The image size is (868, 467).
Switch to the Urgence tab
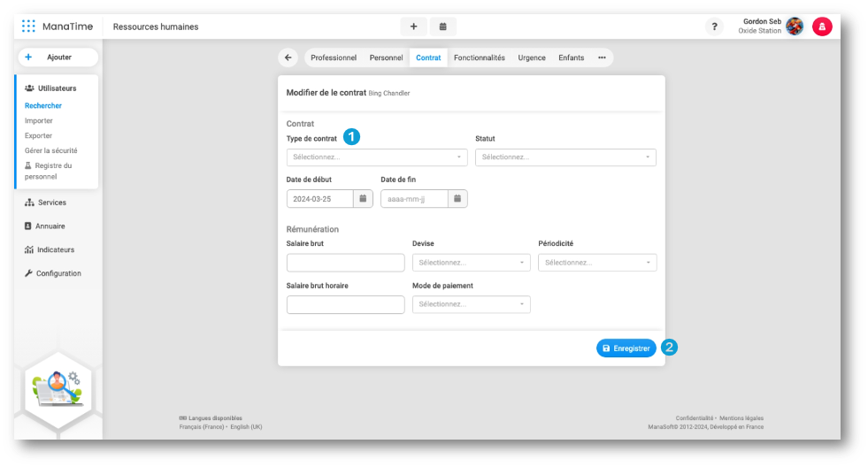click(x=532, y=57)
